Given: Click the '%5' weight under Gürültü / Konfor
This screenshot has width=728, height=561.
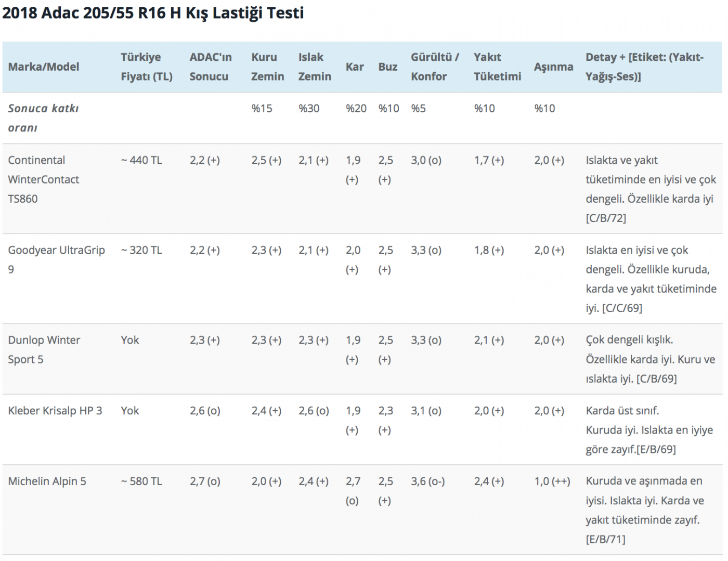Looking at the screenshot, I should click(x=418, y=108).
